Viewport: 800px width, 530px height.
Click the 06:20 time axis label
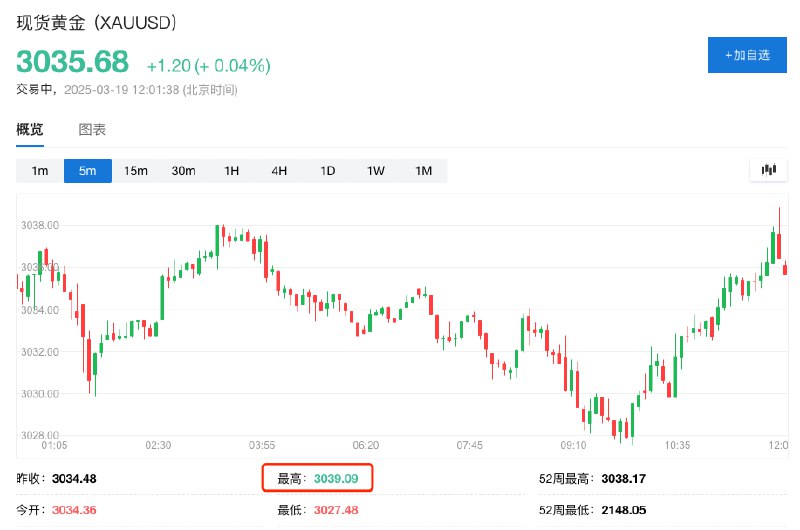pyautogui.click(x=366, y=445)
